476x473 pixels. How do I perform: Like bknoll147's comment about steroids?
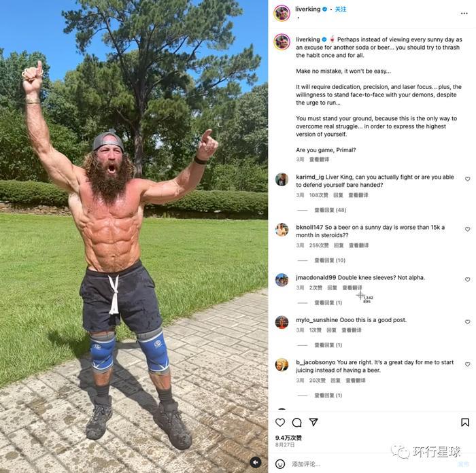coord(468,229)
